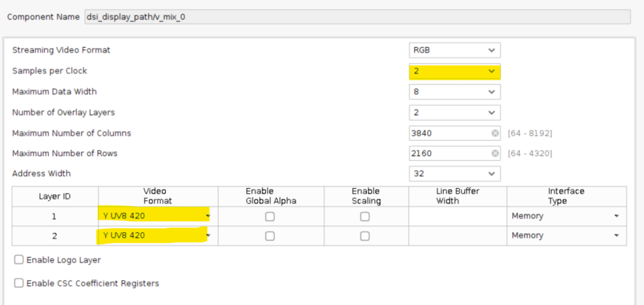The image size is (644, 305).
Task: Clear the Maximum Number of Rows field icon
Action: click(495, 153)
